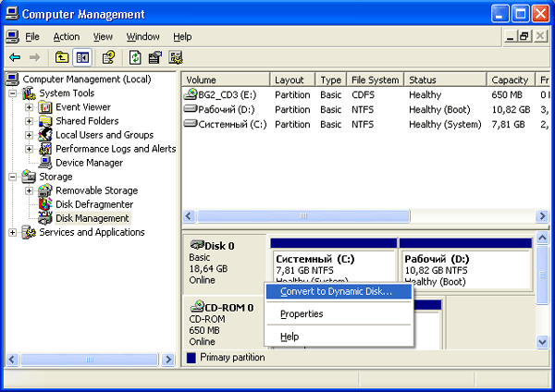Image resolution: width=555 pixels, height=392 pixels.
Task: Toggle the Show/Hide Console Tree icon
Action: 82,57
